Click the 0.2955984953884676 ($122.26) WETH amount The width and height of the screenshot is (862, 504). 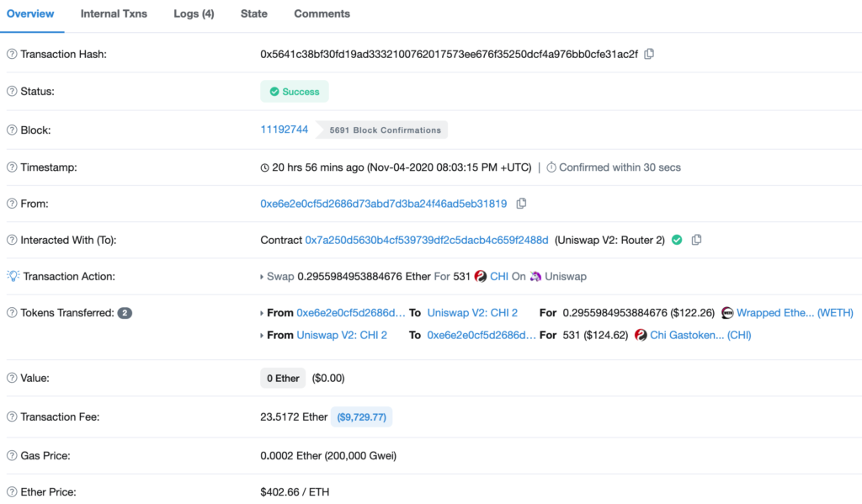click(638, 313)
